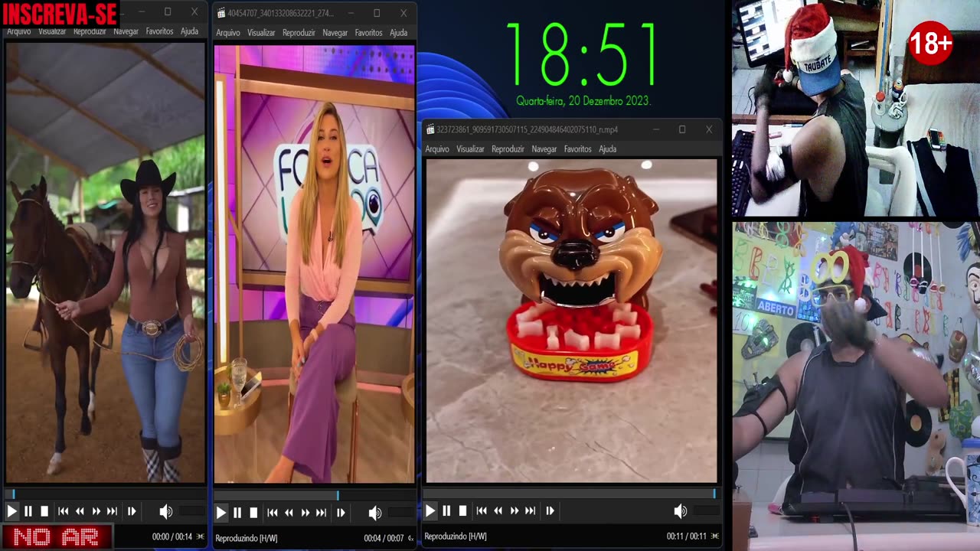Image resolution: width=980 pixels, height=551 pixels.
Task: Click the seek bar of the 40454707 player
Action: click(314, 495)
